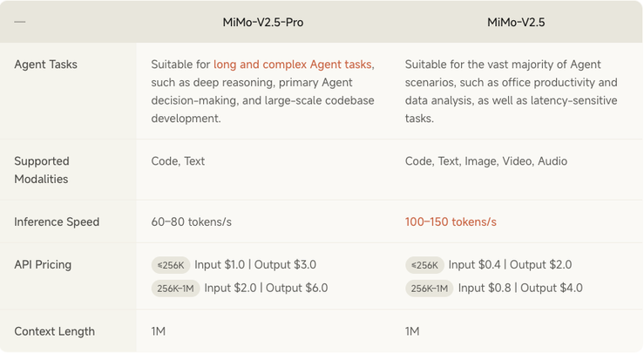
Task: Select the MiMo-V2.5 column header
Action: [x=516, y=22]
